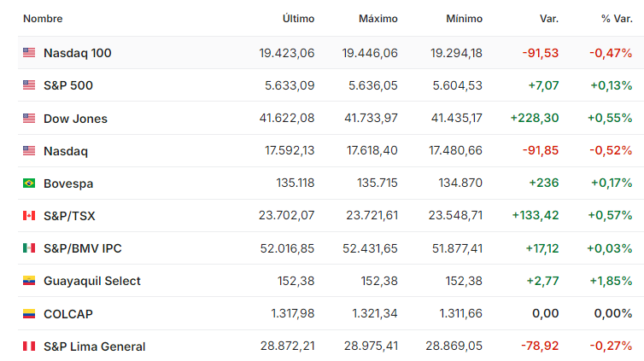Open the Bovespa index link

(x=68, y=183)
